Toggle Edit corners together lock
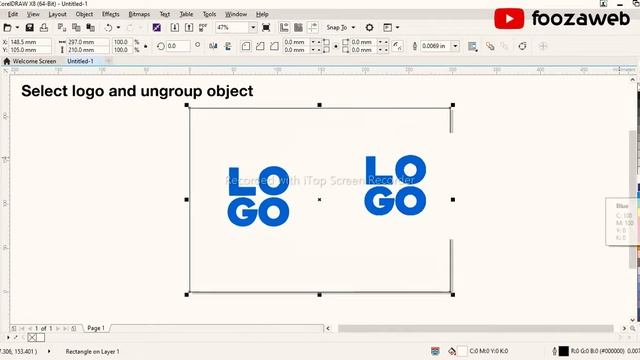The width and height of the screenshot is (640, 360). pos(336,46)
